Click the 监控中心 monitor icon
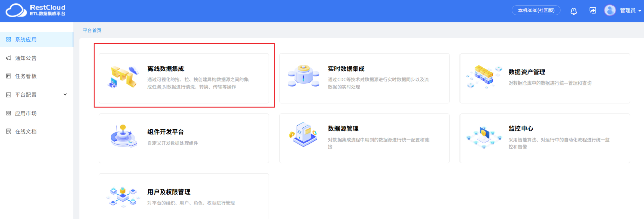The height and width of the screenshot is (219, 644). point(484,136)
